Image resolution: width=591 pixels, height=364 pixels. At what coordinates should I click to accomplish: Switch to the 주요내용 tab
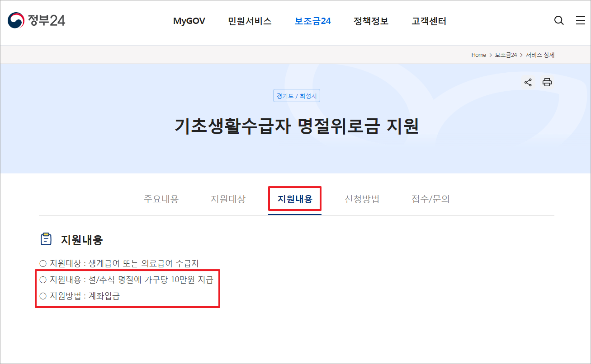pos(162,199)
